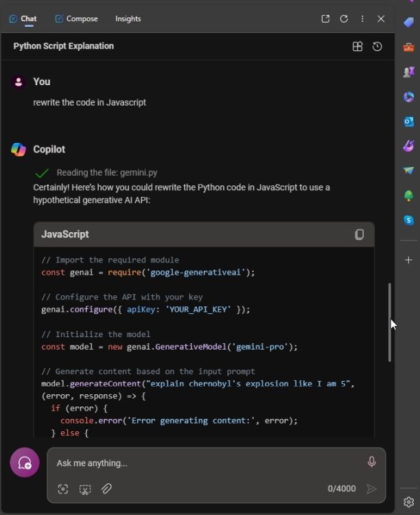Open Copilot chat in new window
This screenshot has height=515, width=420.
click(x=325, y=19)
